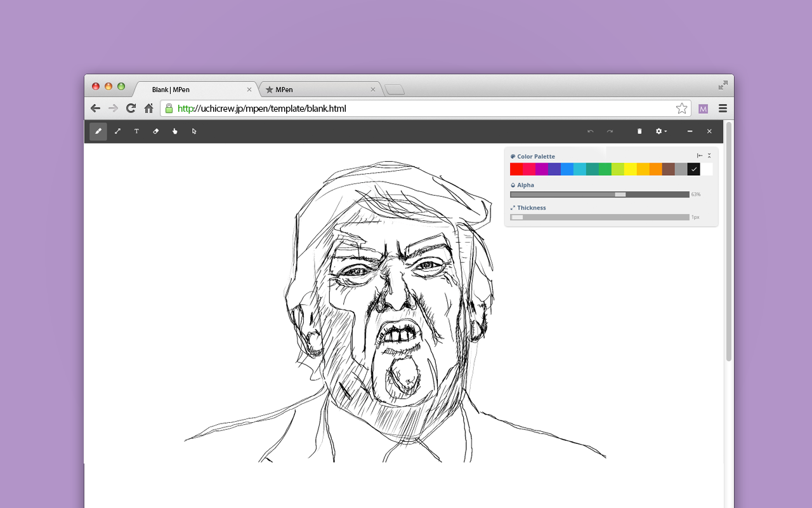Image resolution: width=812 pixels, height=508 pixels.
Task: Activate the Eraser tool
Action: [155, 131]
